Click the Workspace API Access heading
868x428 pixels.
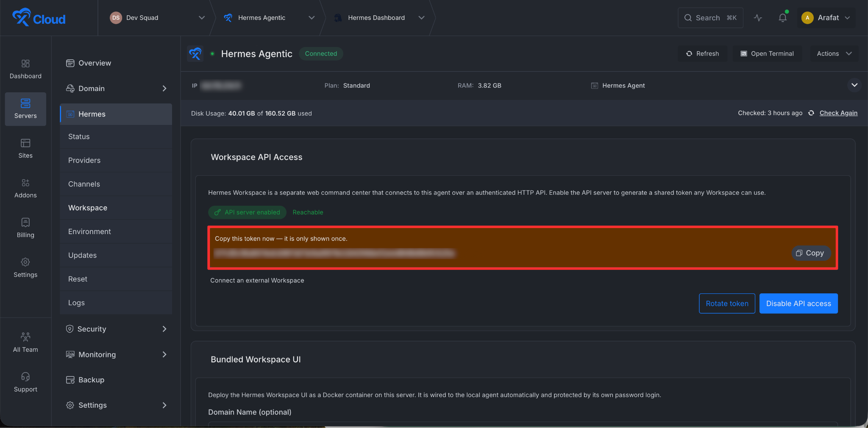256,157
